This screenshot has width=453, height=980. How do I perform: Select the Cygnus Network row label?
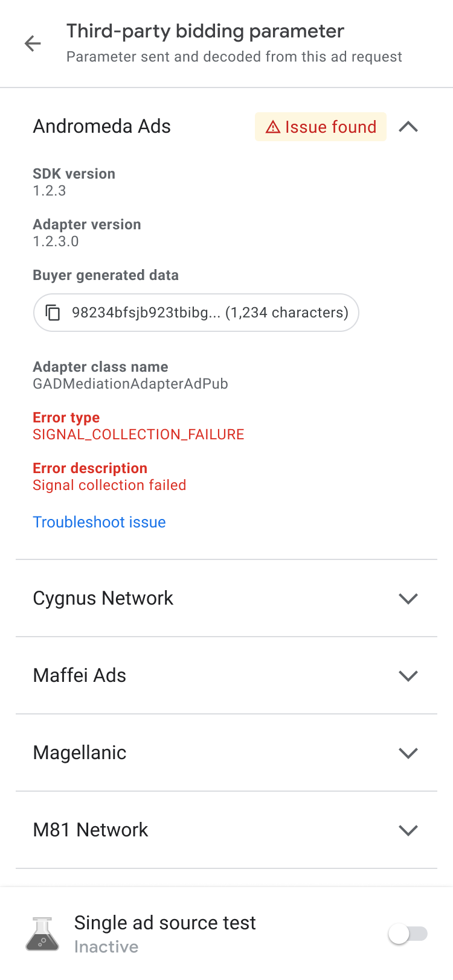[x=103, y=599]
